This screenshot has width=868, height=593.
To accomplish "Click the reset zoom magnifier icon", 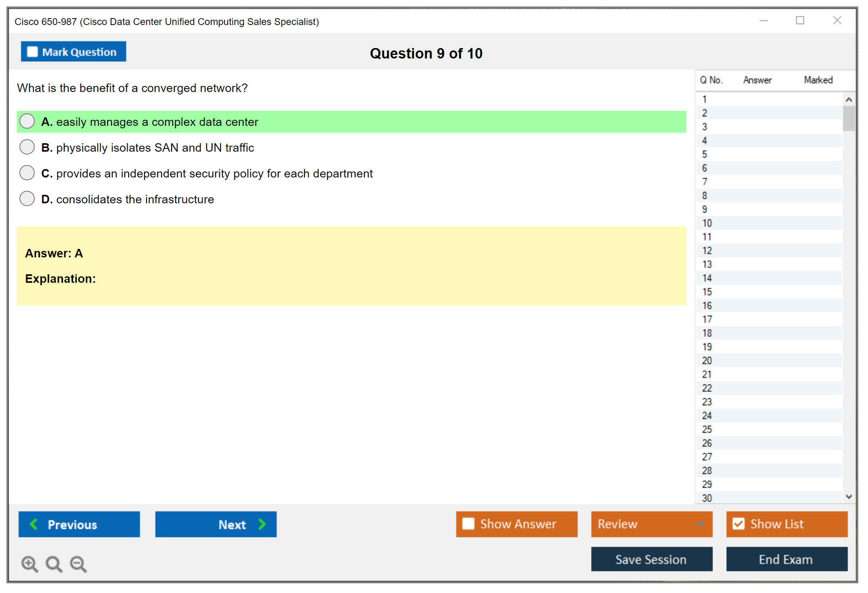I will pyautogui.click(x=54, y=564).
